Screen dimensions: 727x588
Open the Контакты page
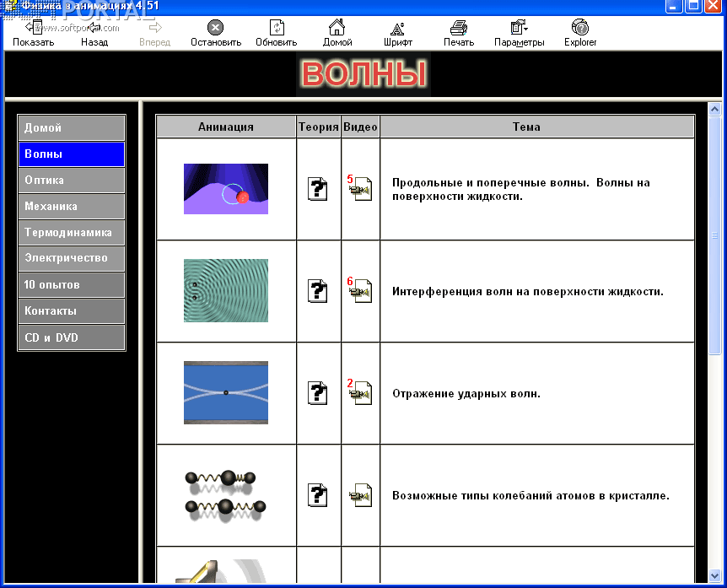[72, 310]
